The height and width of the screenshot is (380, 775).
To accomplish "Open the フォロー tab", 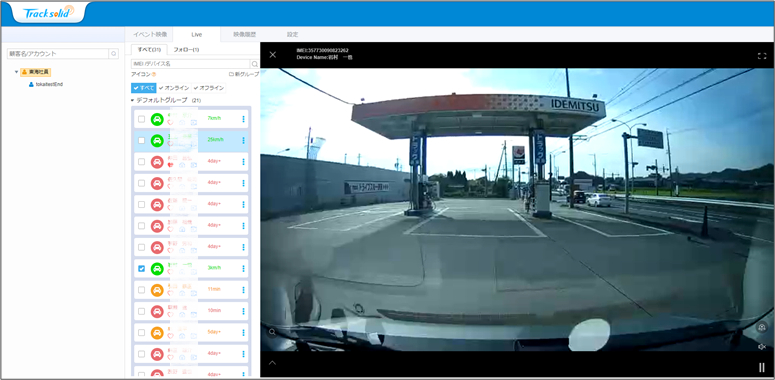I will pyautogui.click(x=186, y=50).
